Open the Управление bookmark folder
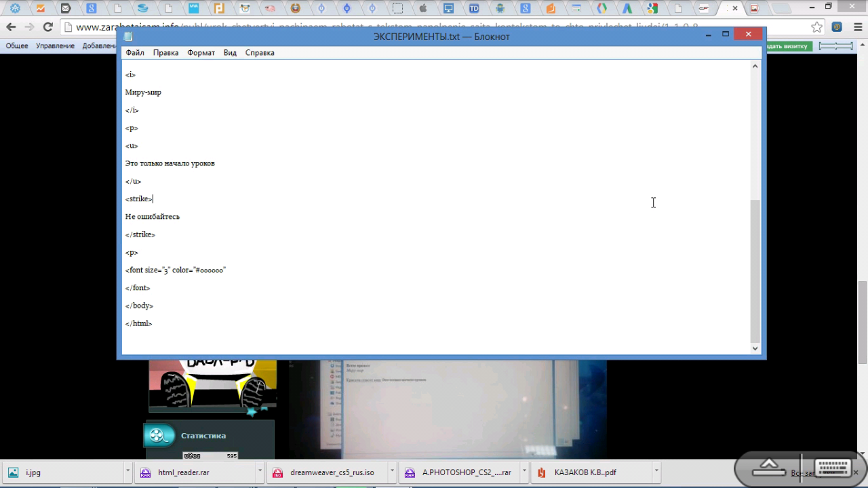Viewport: 868px width, 488px height. (x=55, y=46)
